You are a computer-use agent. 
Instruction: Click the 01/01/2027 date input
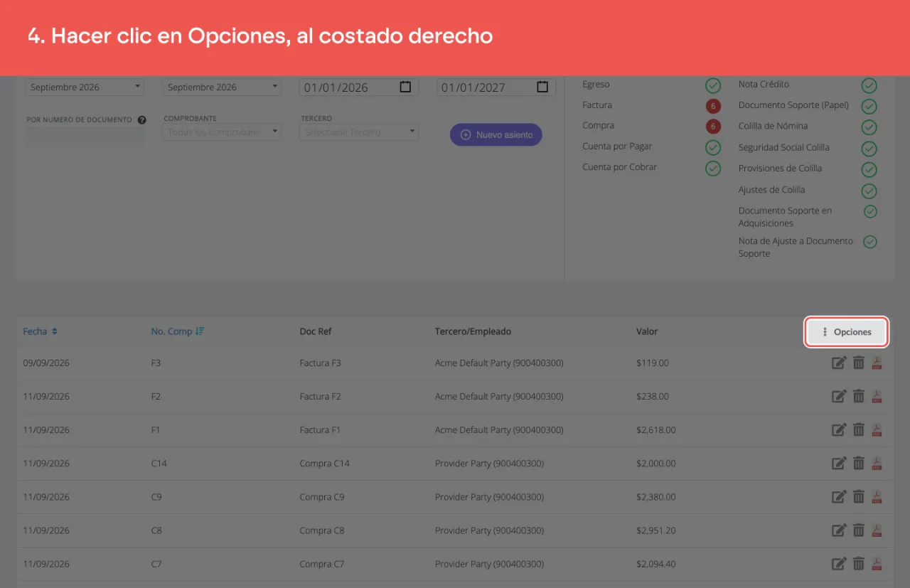[496, 87]
